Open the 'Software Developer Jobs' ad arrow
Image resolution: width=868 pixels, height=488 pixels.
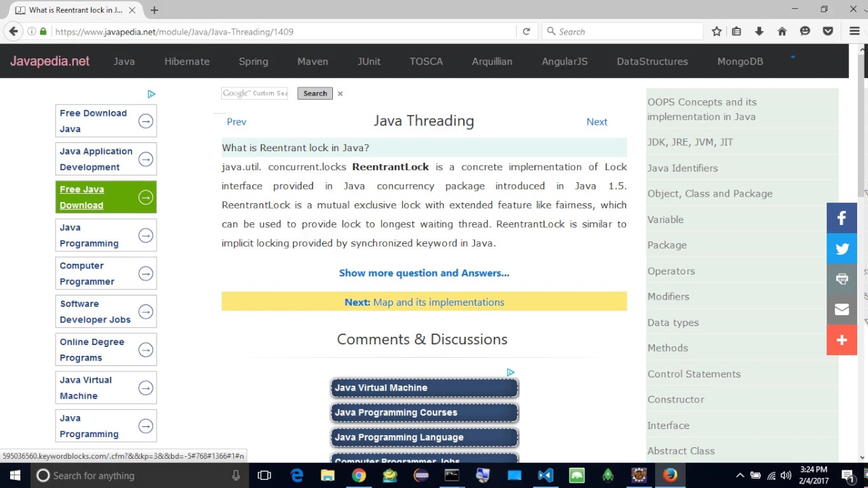(x=146, y=312)
